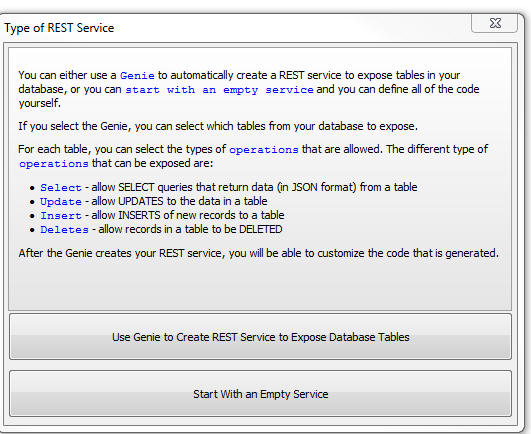This screenshot has width=531, height=434.
Task: Click the bullet before the Deletes link
Action: [32, 230]
